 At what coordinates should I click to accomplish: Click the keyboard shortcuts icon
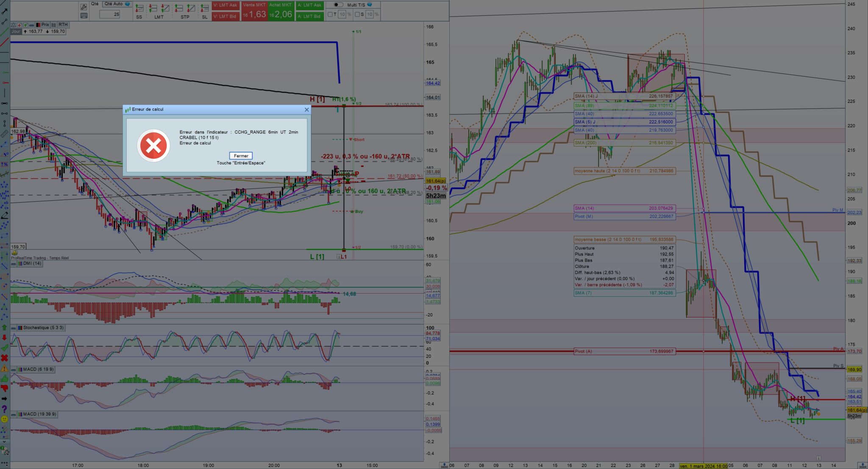(x=83, y=16)
